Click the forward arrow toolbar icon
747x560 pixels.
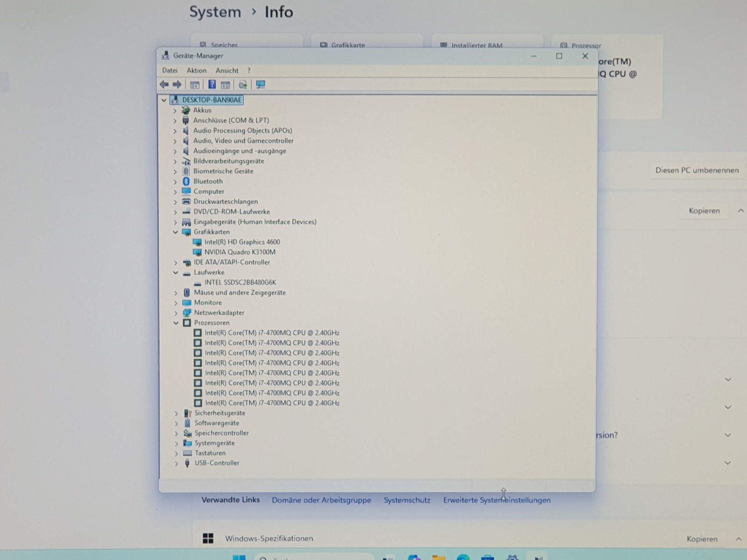(x=177, y=84)
